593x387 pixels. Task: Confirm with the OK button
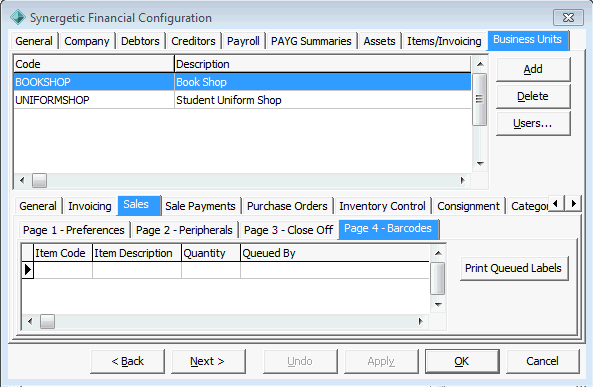pos(462,361)
